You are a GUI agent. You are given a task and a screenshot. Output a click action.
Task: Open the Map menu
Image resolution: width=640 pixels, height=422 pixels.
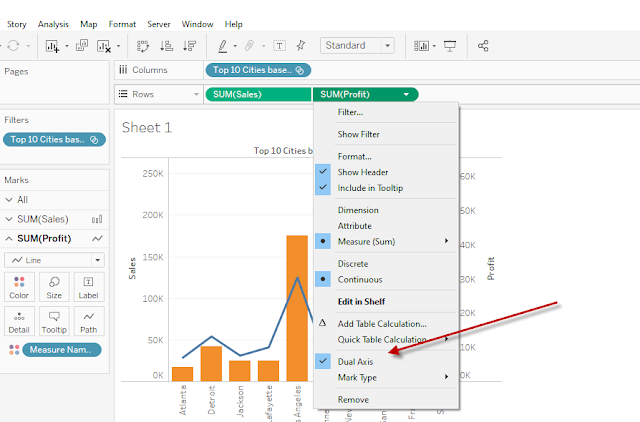pos(89,24)
